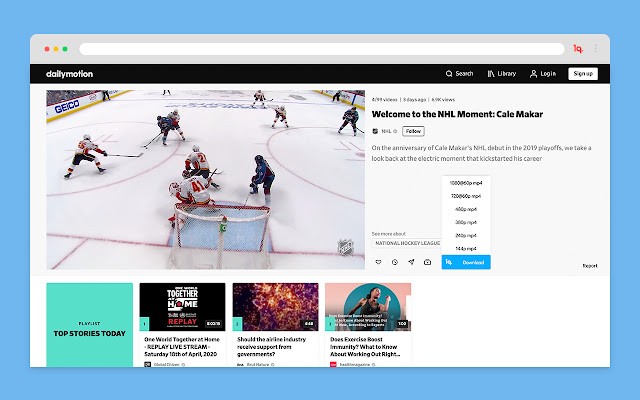Image resolution: width=640 pixels, height=400 pixels.
Task: Click the Report link
Action: pos(590,266)
